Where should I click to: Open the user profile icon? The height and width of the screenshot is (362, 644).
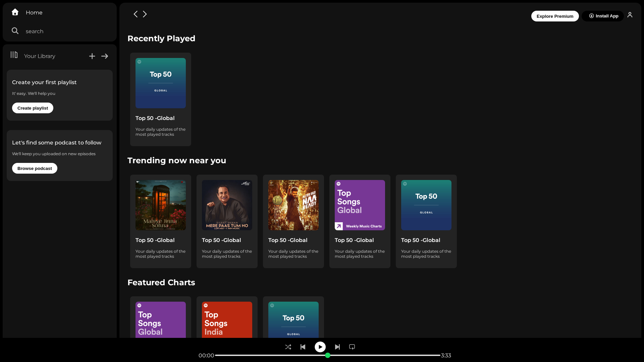630,15
